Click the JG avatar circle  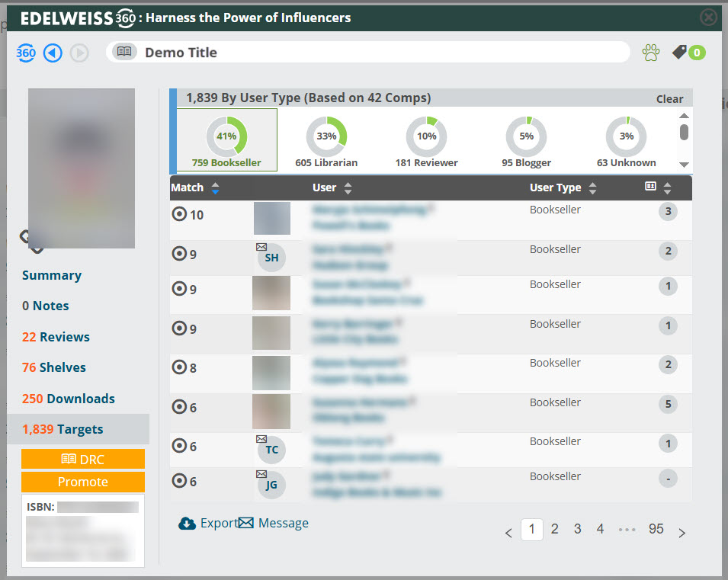(271, 485)
